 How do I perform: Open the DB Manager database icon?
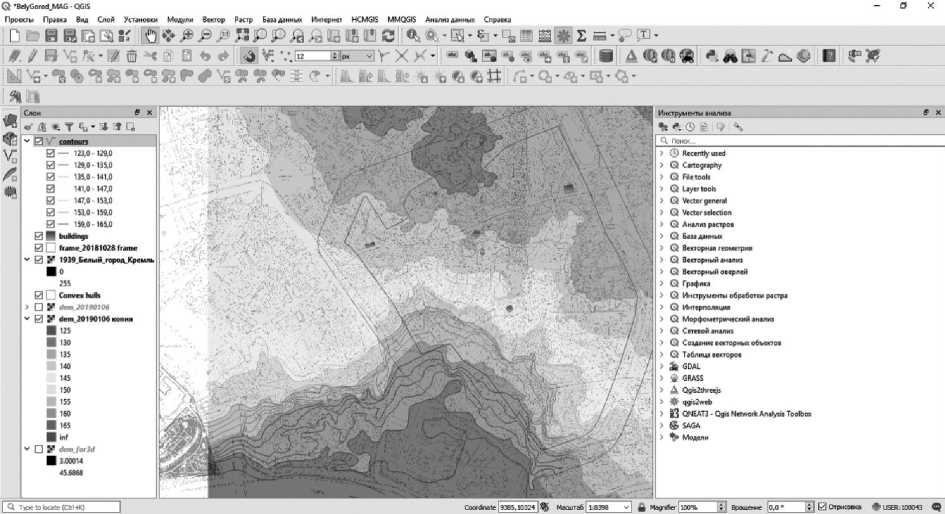tap(606, 56)
